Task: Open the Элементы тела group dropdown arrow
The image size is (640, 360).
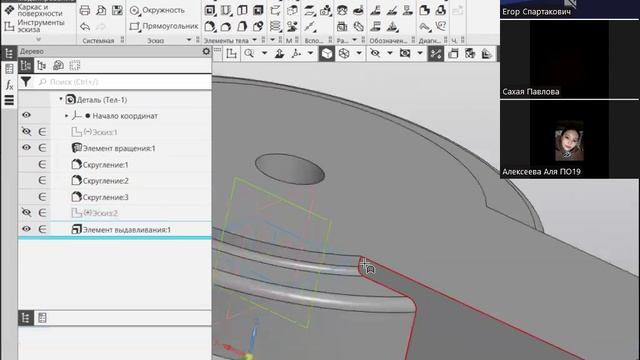Action: click(x=255, y=40)
